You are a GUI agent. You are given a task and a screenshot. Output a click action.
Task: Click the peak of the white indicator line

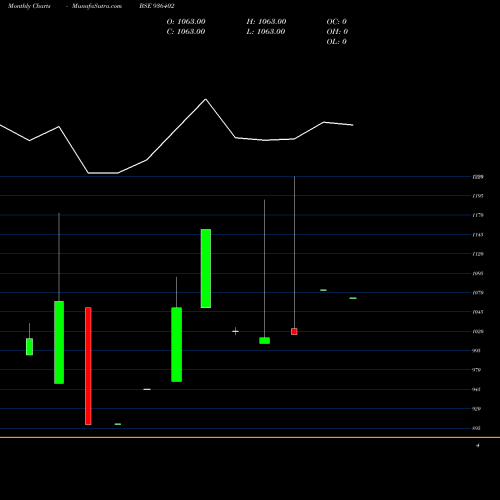point(206,99)
